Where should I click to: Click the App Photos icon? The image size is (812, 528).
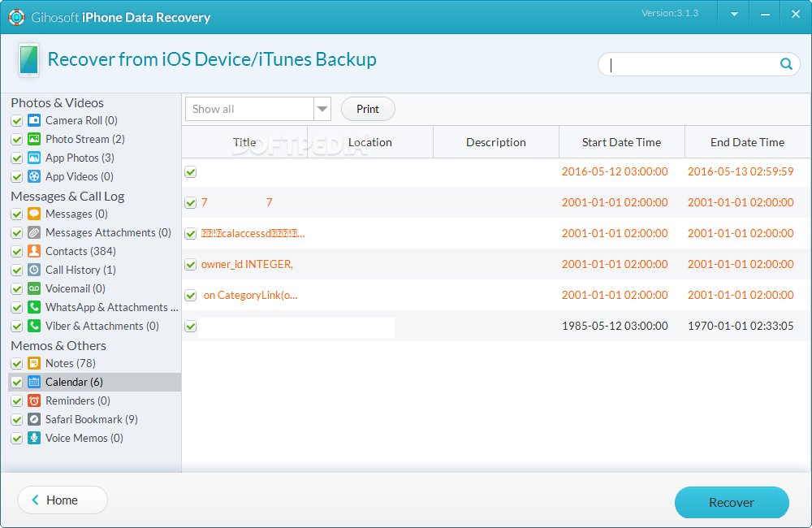click(x=34, y=158)
